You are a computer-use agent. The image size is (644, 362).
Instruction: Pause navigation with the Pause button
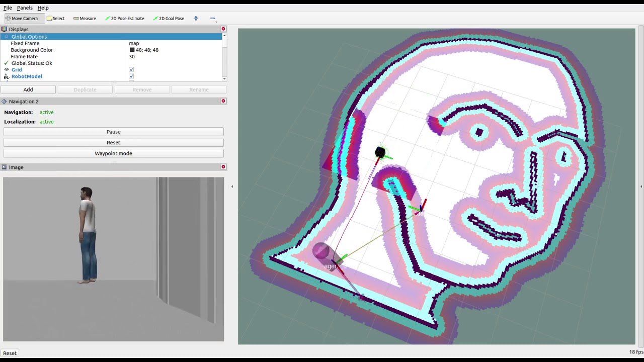[x=113, y=132]
